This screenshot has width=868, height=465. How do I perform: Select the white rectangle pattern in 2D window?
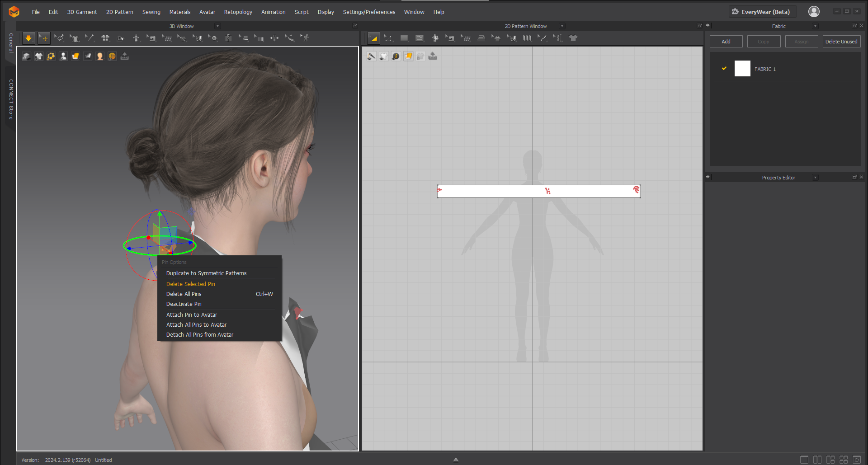[539, 191]
